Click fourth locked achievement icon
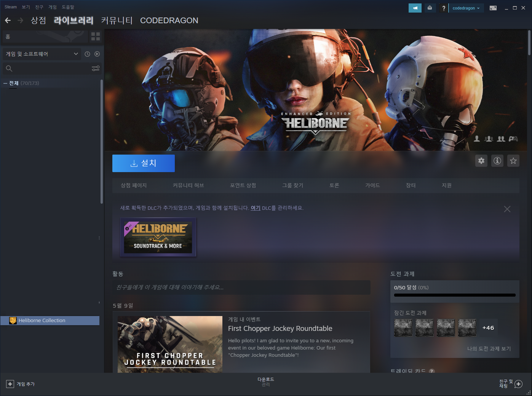The height and width of the screenshot is (396, 532). click(467, 328)
